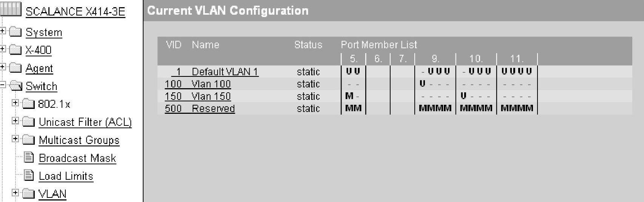The image size is (644, 202).
Task: Expand the System tree node
Action: [3, 31]
